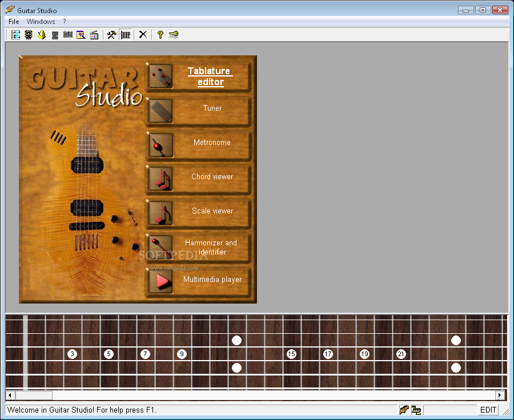Click the notation icon in status bar
This screenshot has width=514, height=420.
416,410
